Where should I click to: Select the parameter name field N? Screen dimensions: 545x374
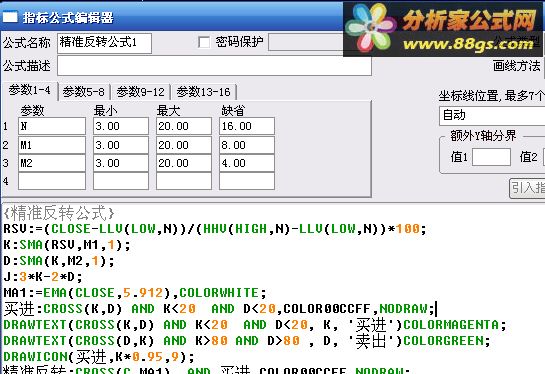(52, 126)
